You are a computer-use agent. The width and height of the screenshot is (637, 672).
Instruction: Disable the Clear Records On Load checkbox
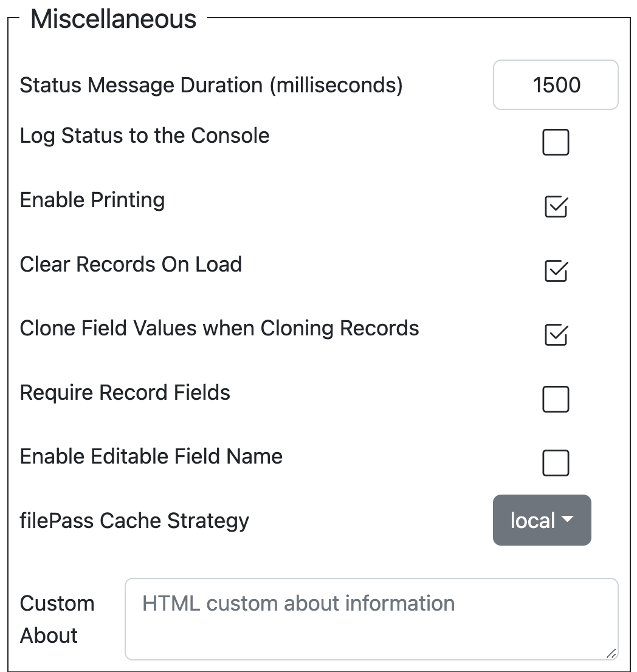click(x=556, y=271)
